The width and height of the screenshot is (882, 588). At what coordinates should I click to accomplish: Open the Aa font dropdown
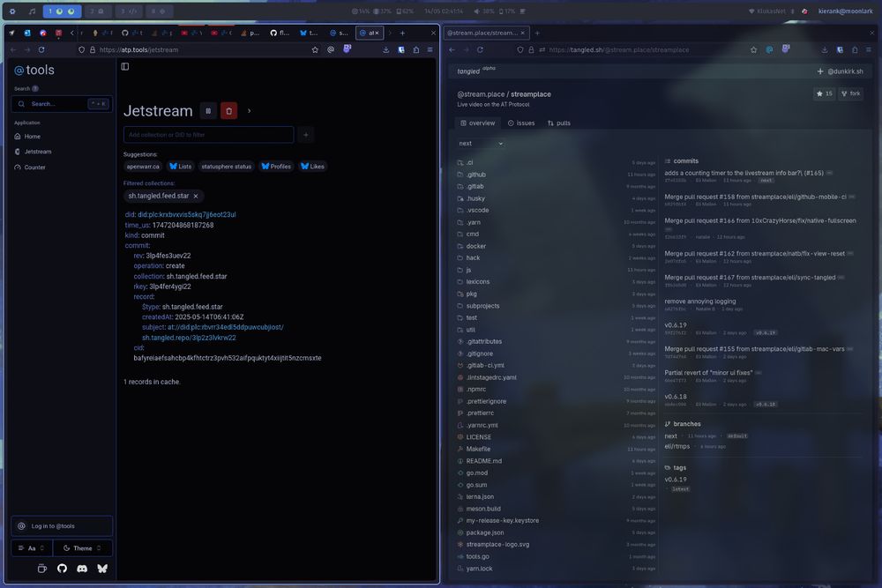pos(32,548)
